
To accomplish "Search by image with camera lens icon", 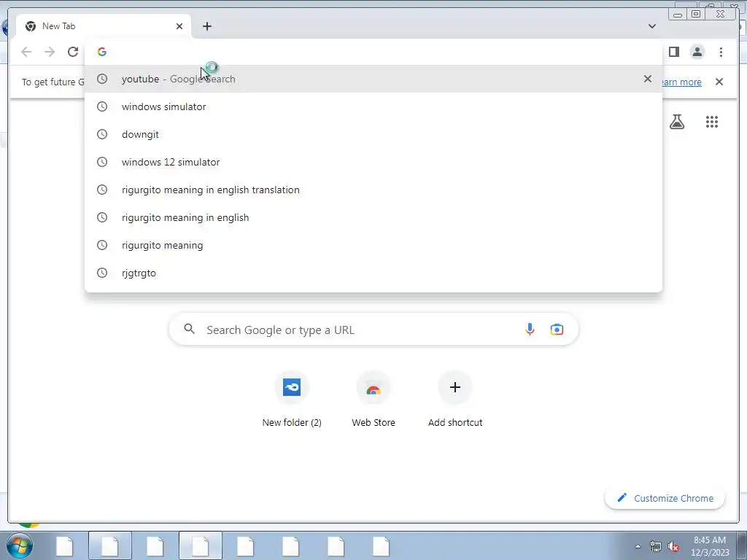I will [557, 329].
